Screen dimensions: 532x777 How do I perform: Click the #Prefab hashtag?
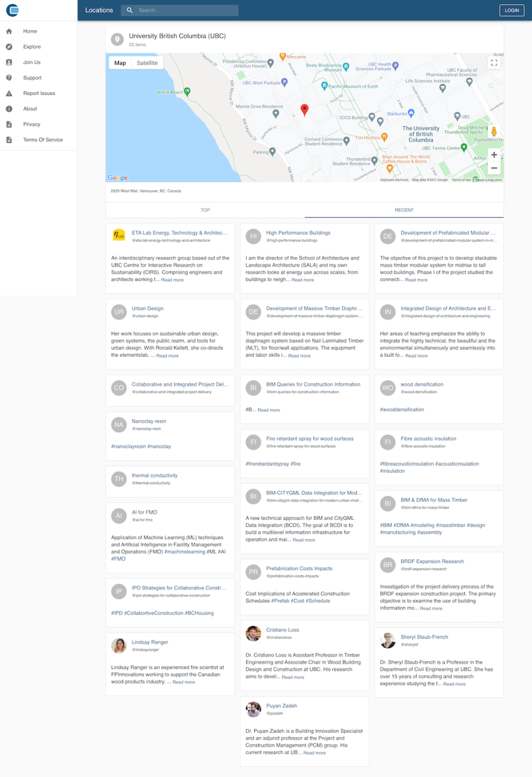tap(280, 601)
